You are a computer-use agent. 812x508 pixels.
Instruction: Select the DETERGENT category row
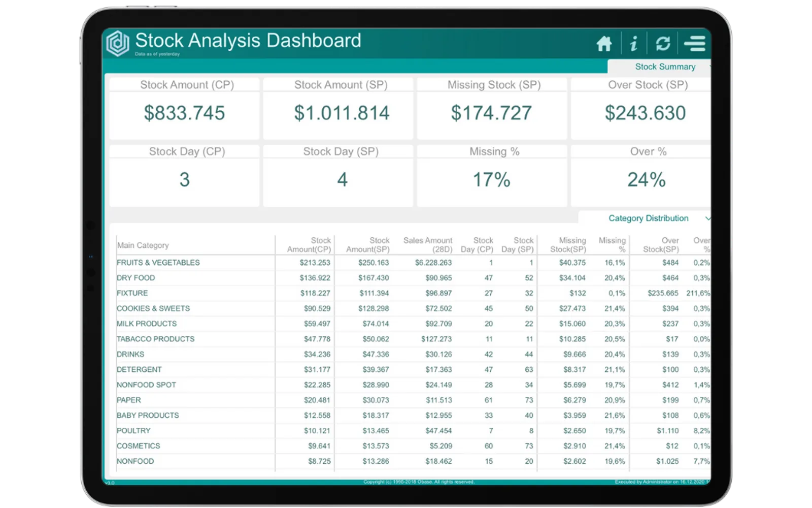coord(413,369)
